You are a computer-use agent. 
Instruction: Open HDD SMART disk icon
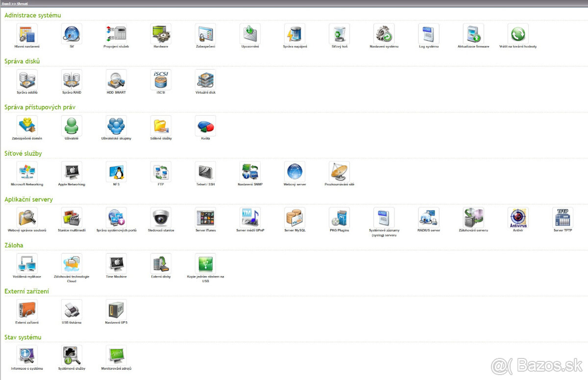pos(116,80)
